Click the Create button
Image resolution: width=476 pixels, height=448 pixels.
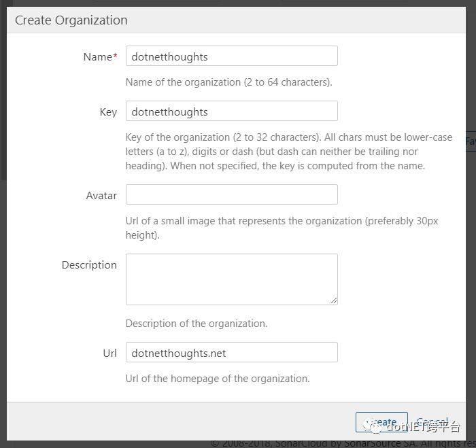[381, 422]
